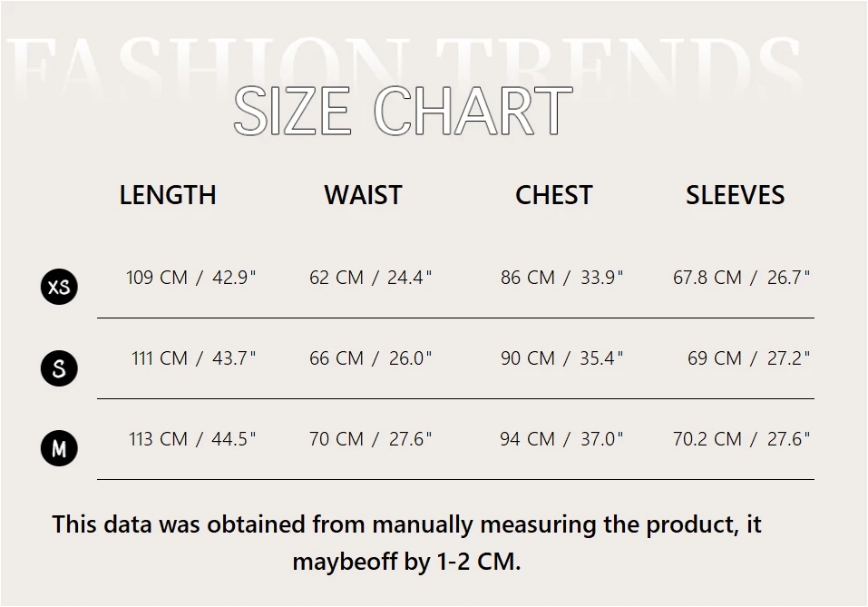Click the SIZE CHART title
Image resolution: width=868 pixels, height=607 pixels.
tap(403, 113)
